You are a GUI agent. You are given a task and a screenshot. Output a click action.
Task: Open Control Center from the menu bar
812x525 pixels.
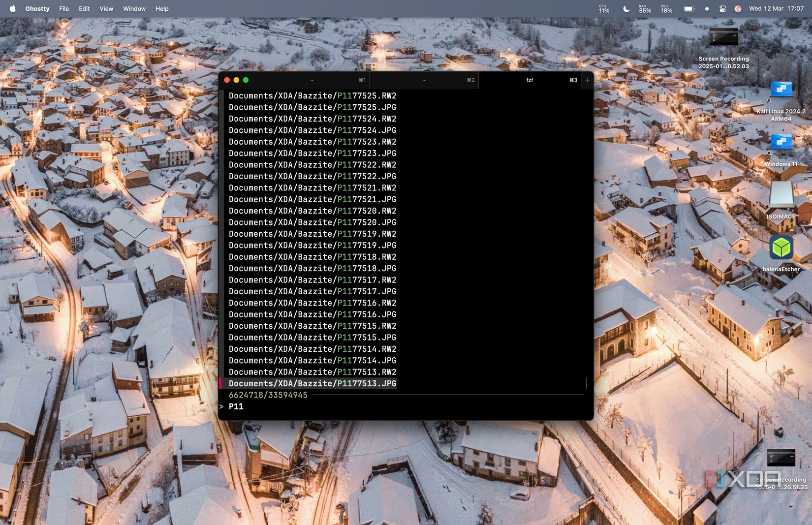pos(722,9)
